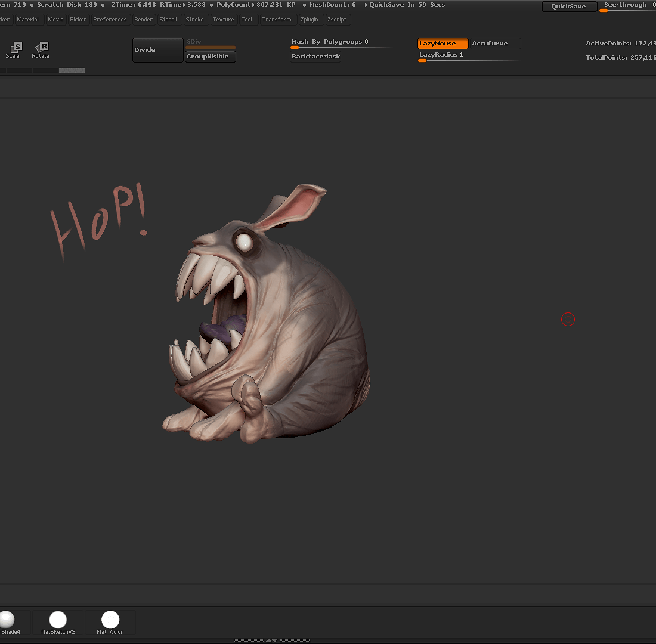Open the Material menu
The image size is (656, 644).
[29, 20]
